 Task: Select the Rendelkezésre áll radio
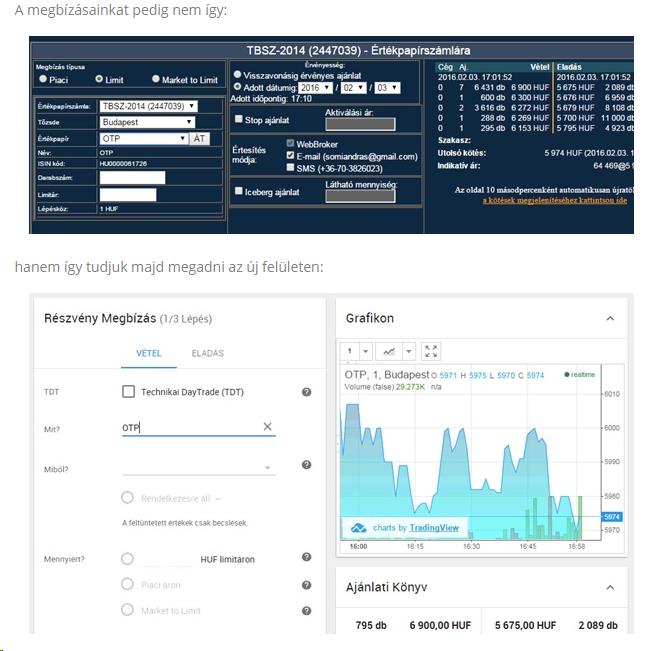(x=127, y=498)
